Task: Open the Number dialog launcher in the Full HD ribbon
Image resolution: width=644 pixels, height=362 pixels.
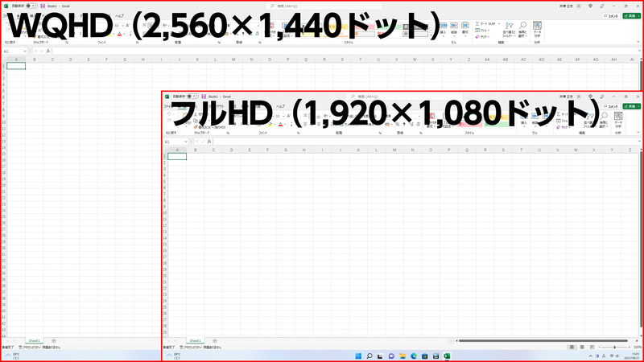Action: click(420, 133)
